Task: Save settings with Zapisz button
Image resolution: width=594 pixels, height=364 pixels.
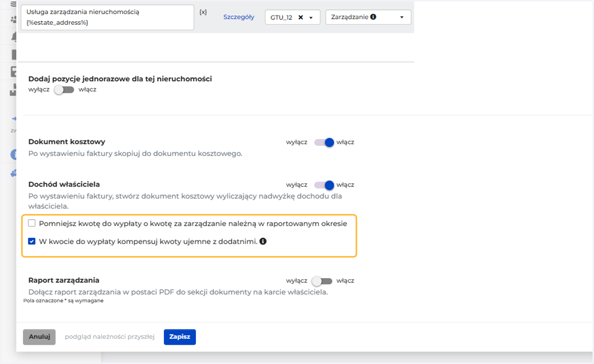Action: (x=180, y=337)
